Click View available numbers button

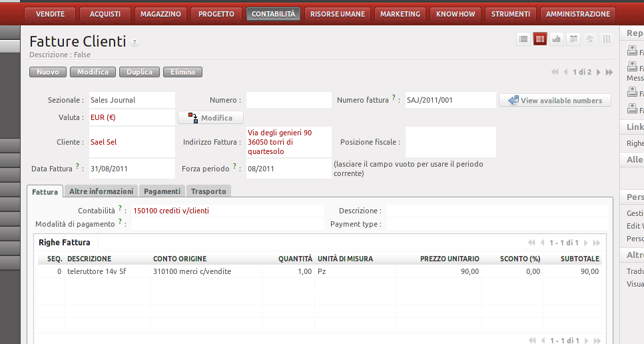click(555, 100)
